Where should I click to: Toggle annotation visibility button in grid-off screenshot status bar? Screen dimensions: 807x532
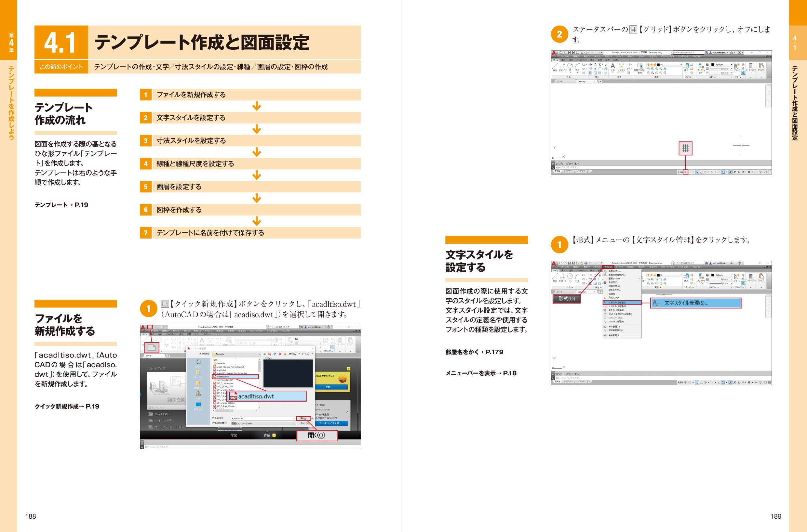[731, 172]
